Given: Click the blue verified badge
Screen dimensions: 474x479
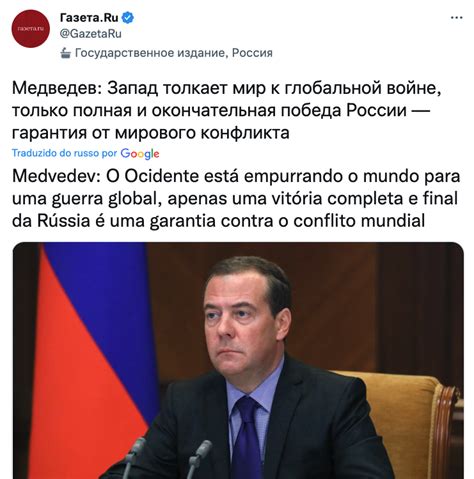Looking at the screenshot, I should tap(128, 17).
